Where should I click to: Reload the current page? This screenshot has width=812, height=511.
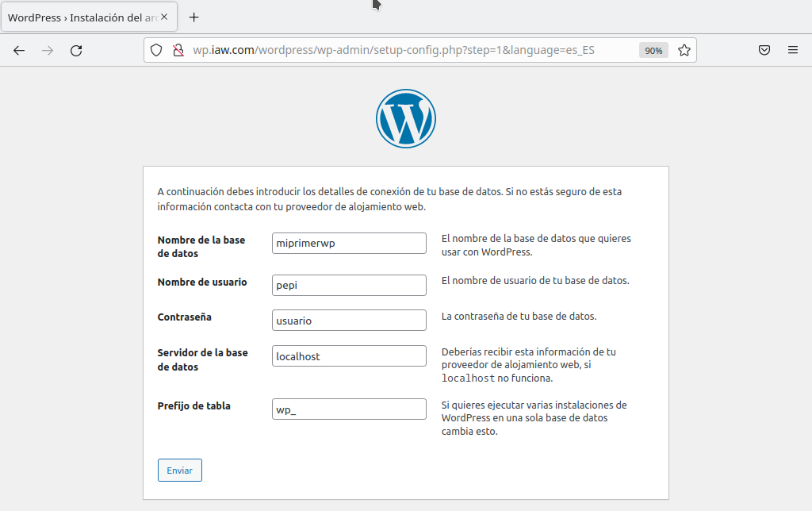[76, 50]
